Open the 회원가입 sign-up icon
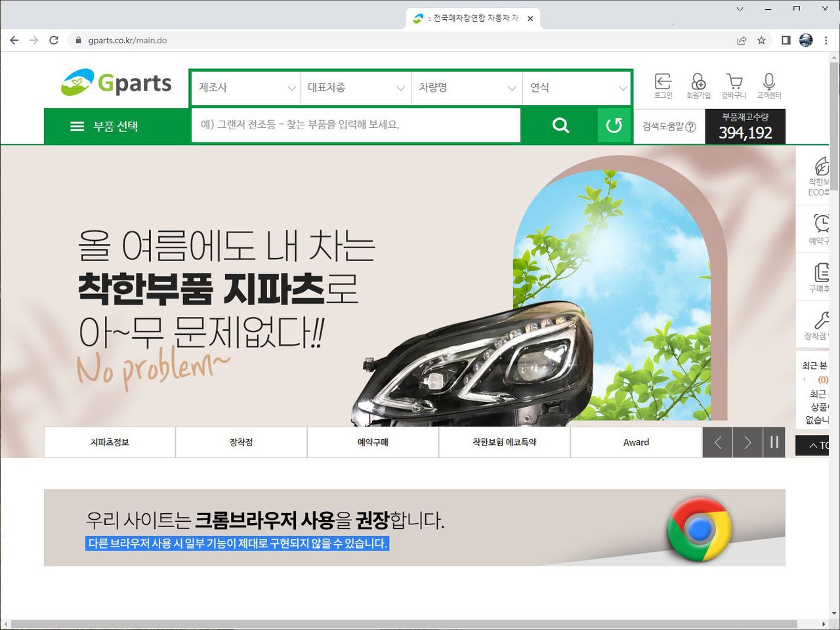 698,86
